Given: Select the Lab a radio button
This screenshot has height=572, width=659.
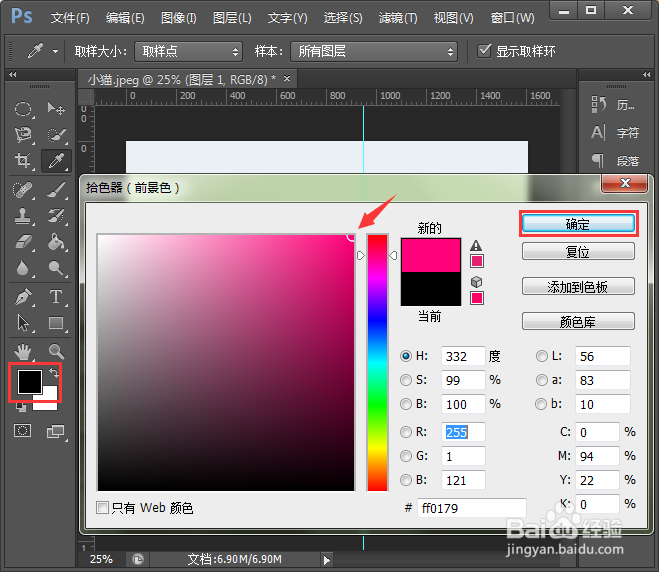Looking at the screenshot, I should coord(542,380).
